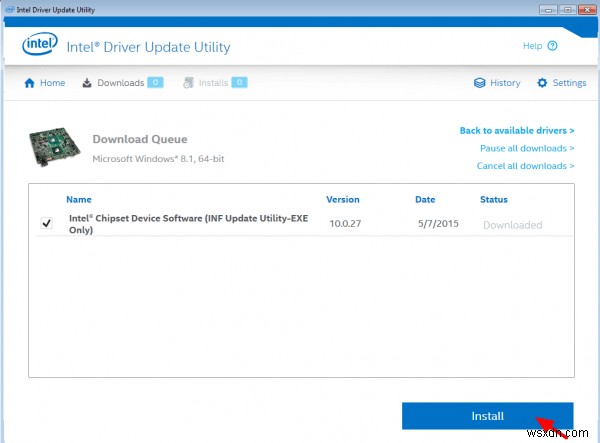The width and height of the screenshot is (600, 443).
Task: Open the History page
Action: (x=497, y=83)
